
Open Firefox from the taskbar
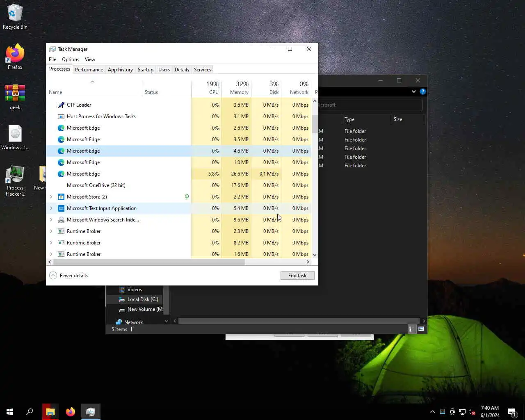tap(71, 411)
